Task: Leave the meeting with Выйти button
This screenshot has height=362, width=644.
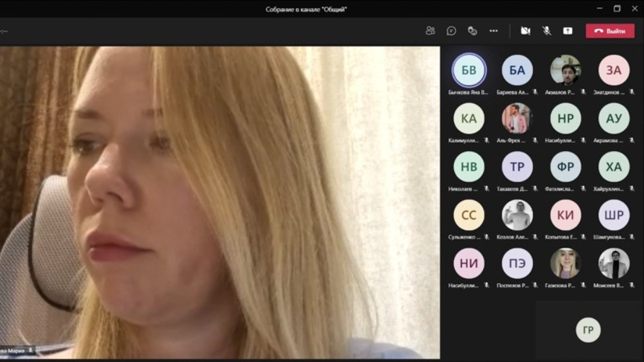Action: point(610,31)
